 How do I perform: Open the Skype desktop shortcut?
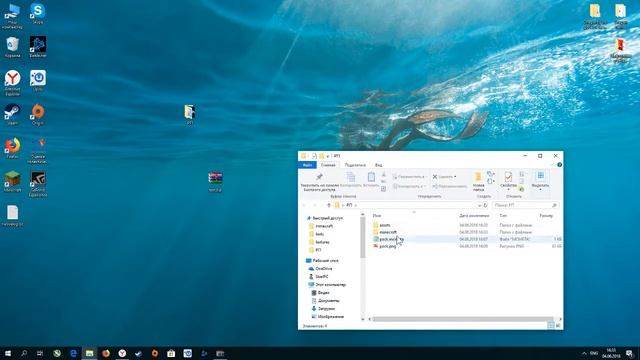(38, 13)
